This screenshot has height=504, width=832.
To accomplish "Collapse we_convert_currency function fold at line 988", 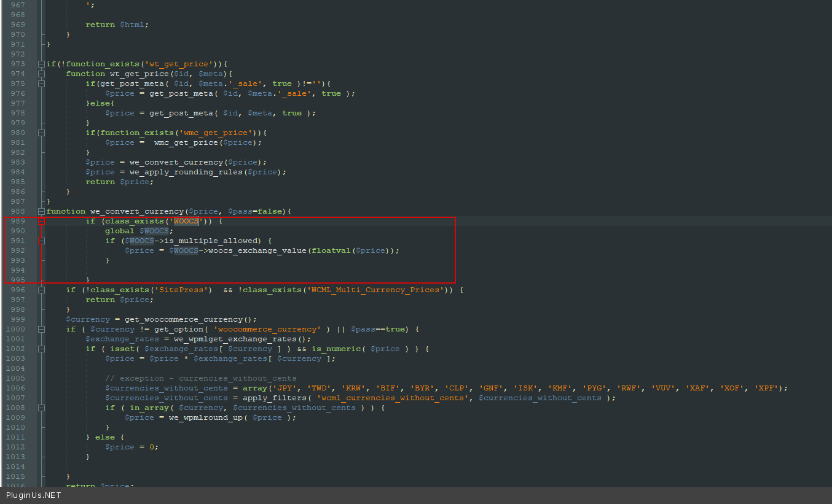I will point(41,211).
